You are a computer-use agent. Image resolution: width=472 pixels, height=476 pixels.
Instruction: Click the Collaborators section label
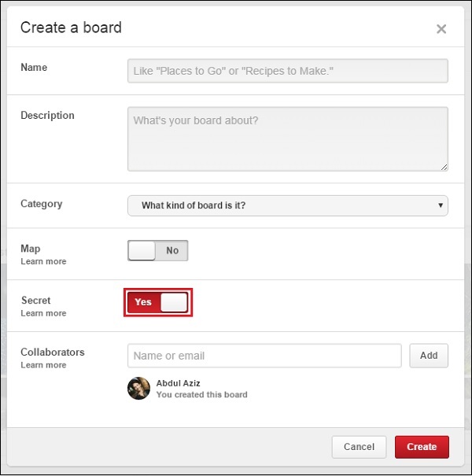click(52, 352)
